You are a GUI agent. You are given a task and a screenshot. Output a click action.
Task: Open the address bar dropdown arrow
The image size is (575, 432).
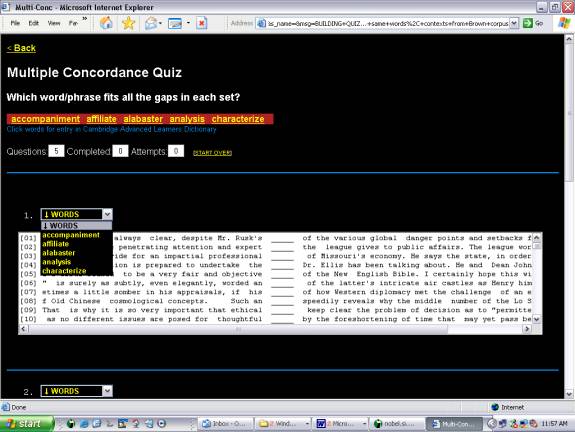(x=514, y=23)
